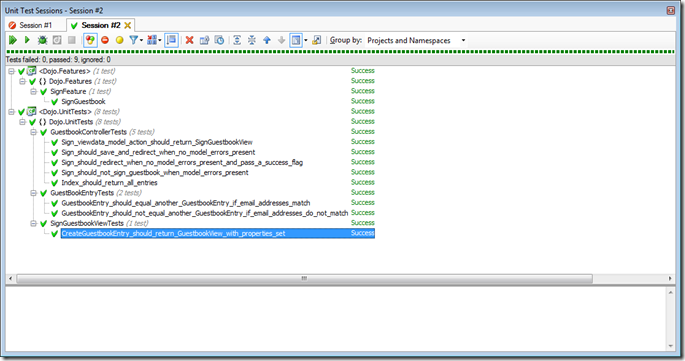This screenshot has width=685, height=361.
Task: Click the grid options icon with red mark
Action: [x=152, y=40]
